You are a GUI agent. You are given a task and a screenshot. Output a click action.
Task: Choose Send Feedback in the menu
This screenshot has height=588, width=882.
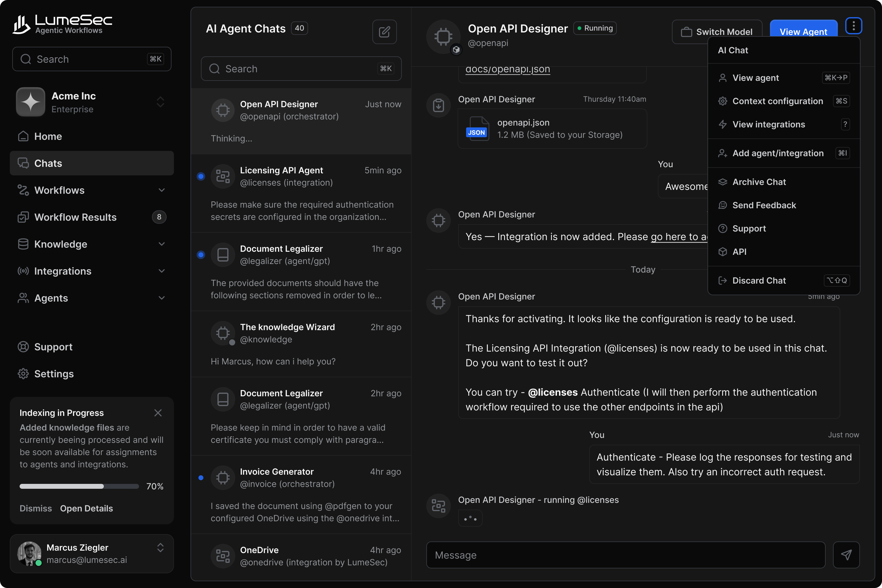click(x=784, y=205)
